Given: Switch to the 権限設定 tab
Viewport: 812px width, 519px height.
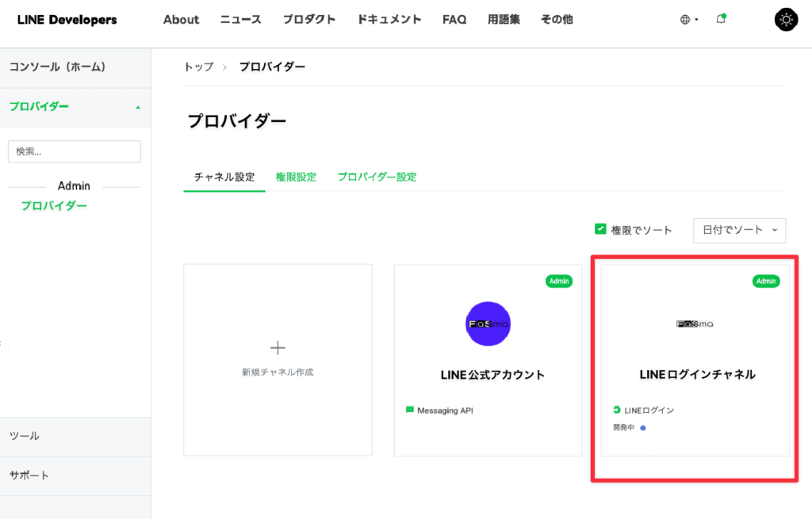Looking at the screenshot, I should tap(296, 177).
